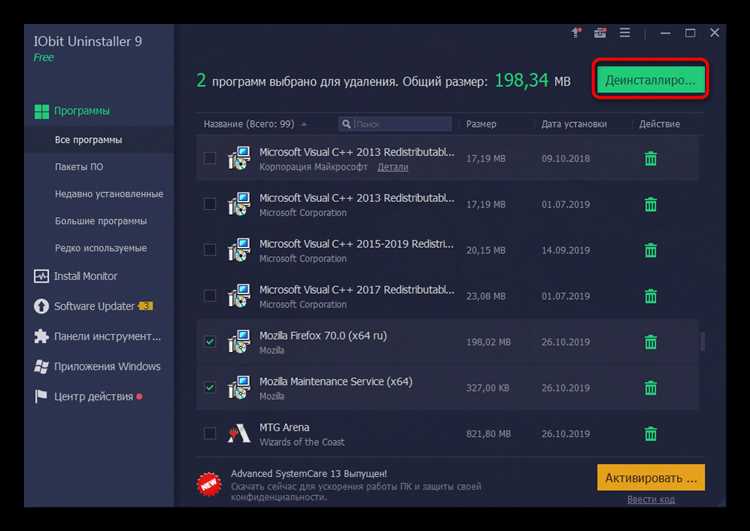The height and width of the screenshot is (531, 750).
Task: Click trash icon for Visual C++ 2017 Redistributable
Action: click(x=651, y=296)
